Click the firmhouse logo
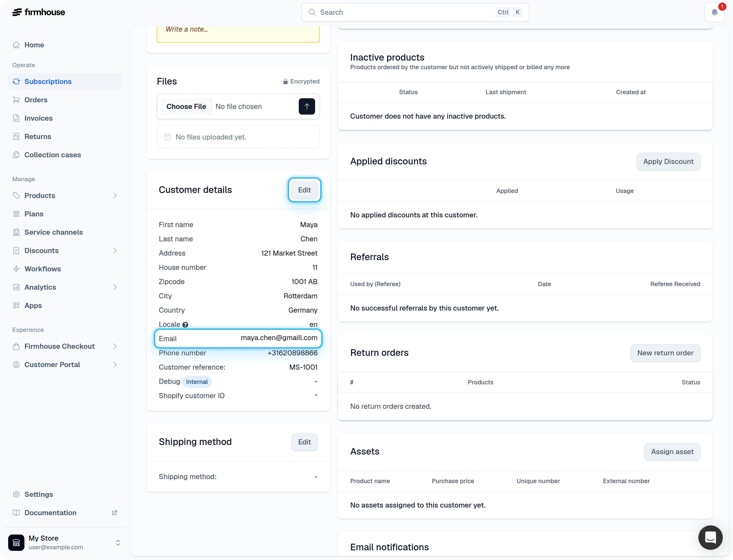The width and height of the screenshot is (733, 560). pyautogui.click(x=39, y=12)
